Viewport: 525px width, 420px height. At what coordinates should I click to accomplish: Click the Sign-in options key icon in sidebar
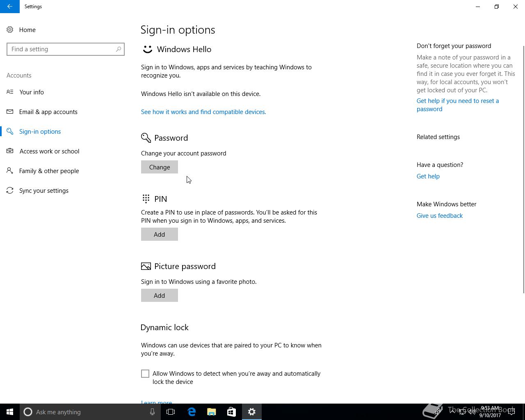pos(10,131)
